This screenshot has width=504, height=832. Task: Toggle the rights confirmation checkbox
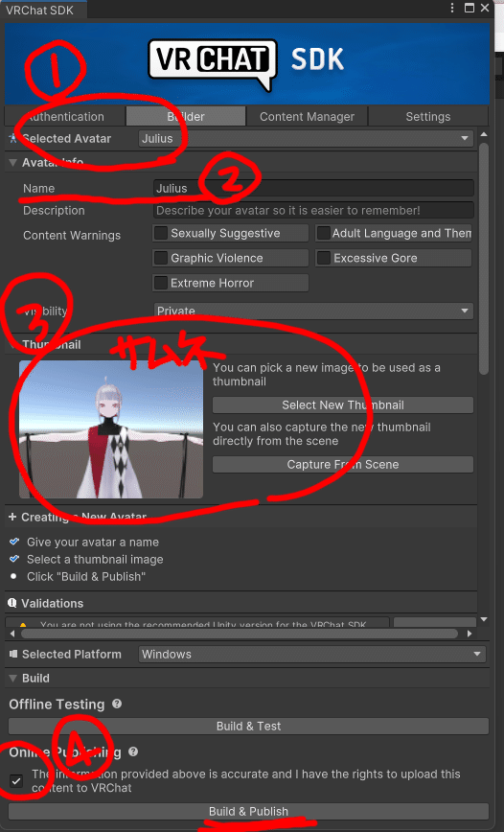click(x=16, y=780)
